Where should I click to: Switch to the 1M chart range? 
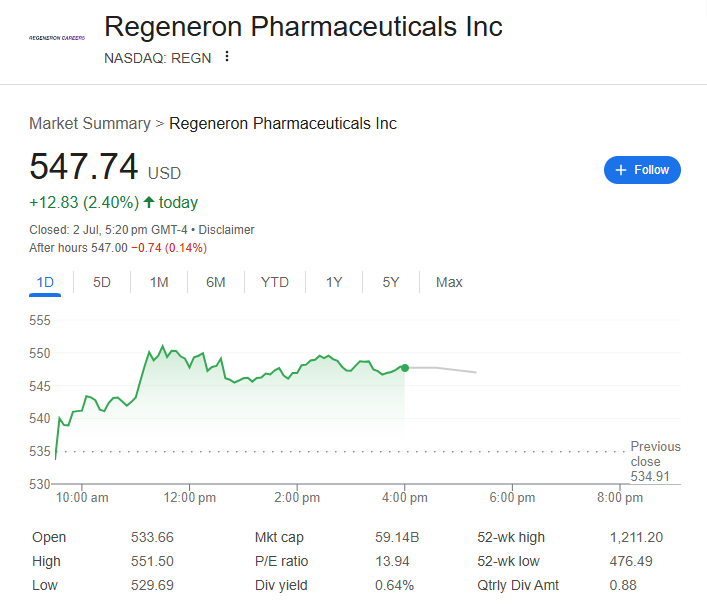click(159, 282)
